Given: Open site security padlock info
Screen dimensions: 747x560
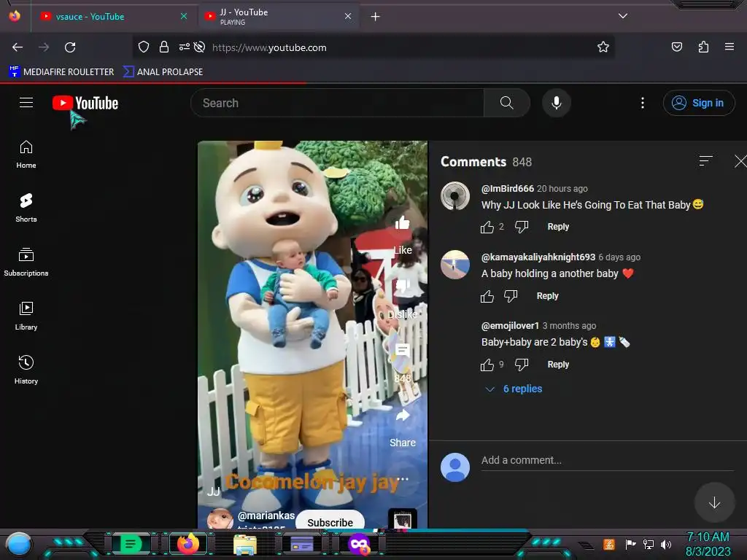Looking at the screenshot, I should coord(164,47).
